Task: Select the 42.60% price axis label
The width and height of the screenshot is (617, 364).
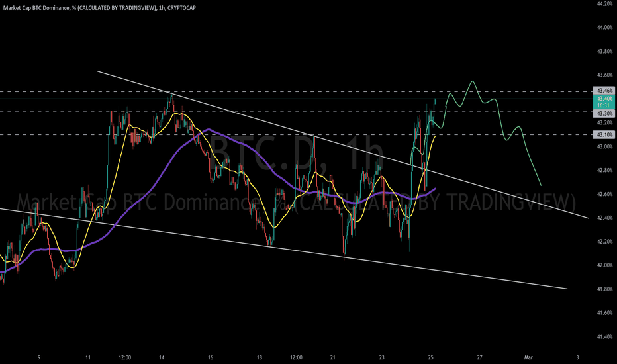Action: 604,194
